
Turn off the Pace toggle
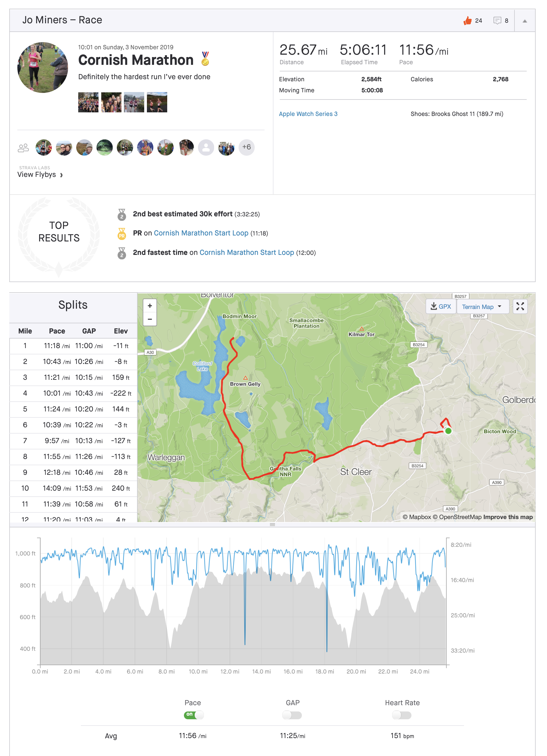(x=193, y=715)
